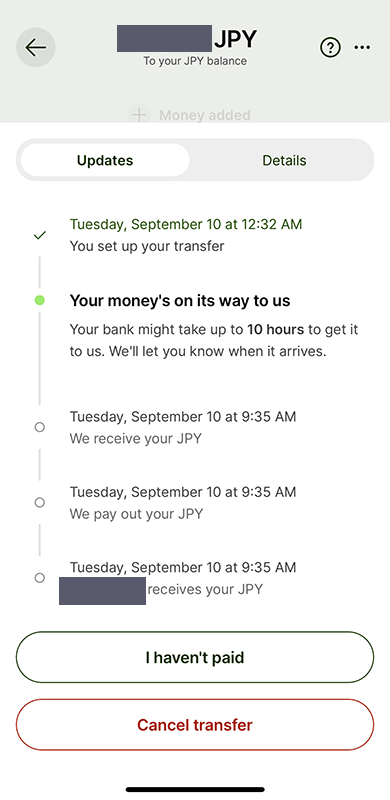Switch to the Details tab
Viewport: 390px width, 800px height.
(x=284, y=160)
